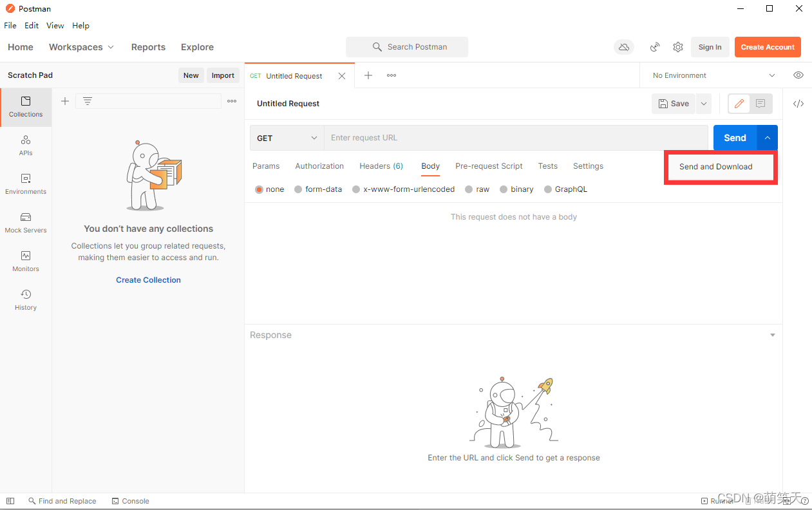Open the collections three-dot options menu
This screenshot has height=510, width=812.
pos(232,101)
